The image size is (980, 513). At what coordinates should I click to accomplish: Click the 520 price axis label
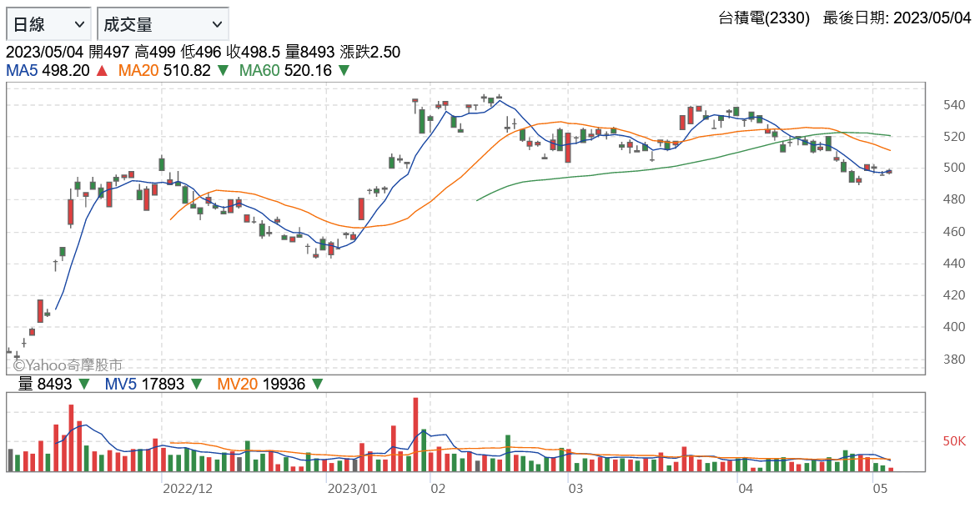pyautogui.click(x=954, y=137)
